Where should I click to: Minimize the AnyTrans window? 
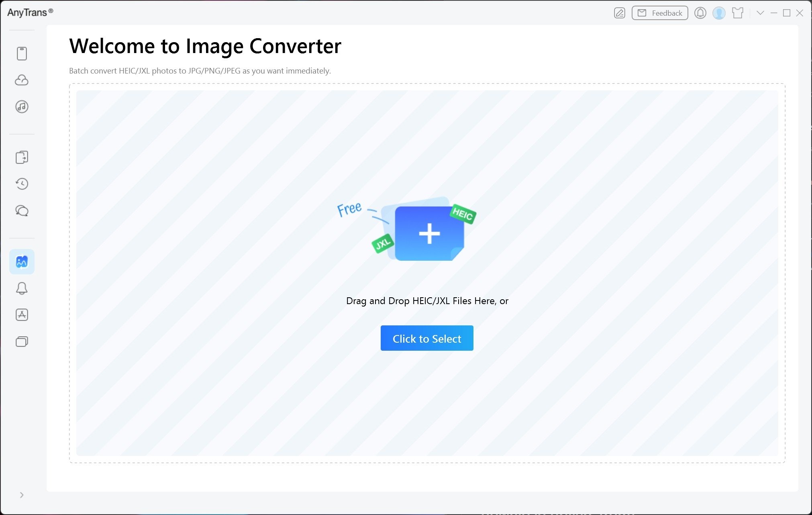(x=774, y=13)
